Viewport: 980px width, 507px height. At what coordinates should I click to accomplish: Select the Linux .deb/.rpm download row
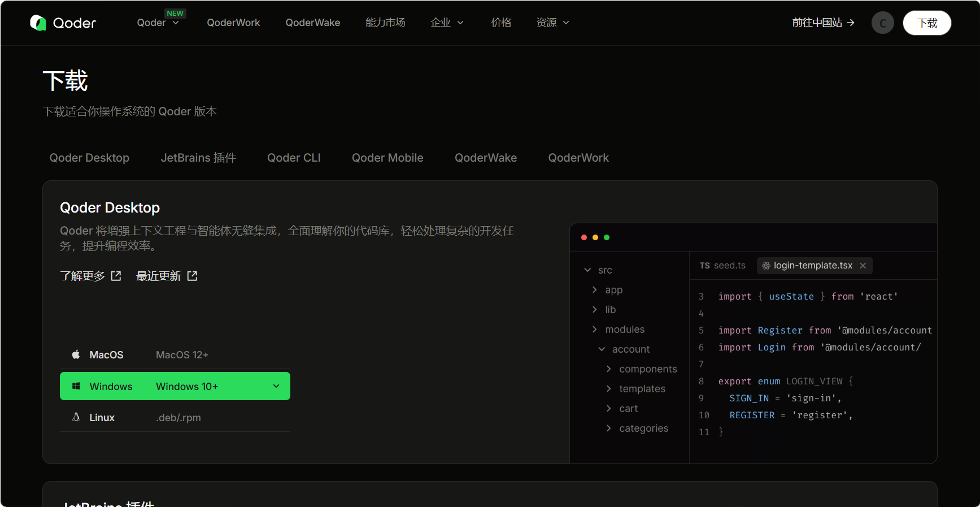(x=175, y=417)
